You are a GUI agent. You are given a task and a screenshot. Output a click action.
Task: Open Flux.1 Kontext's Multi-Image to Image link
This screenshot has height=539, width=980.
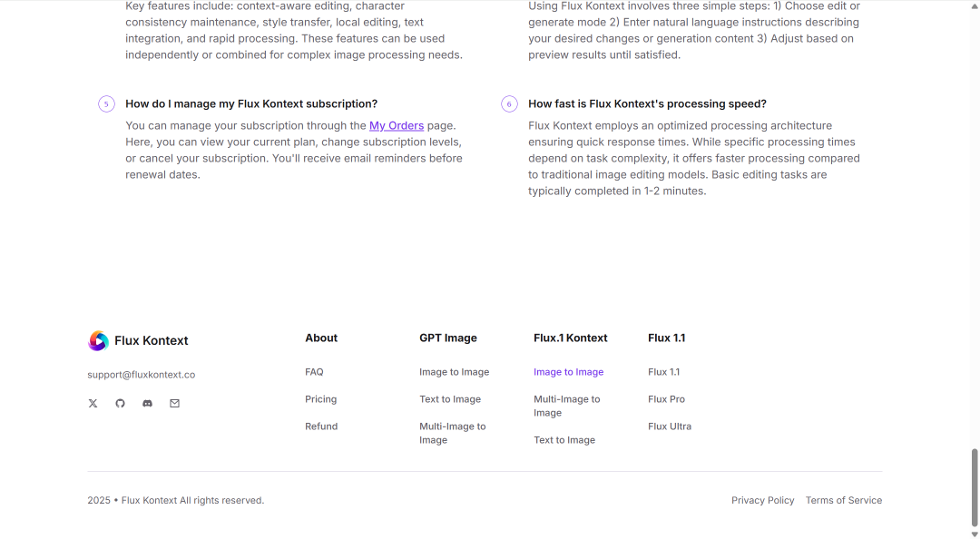(567, 406)
